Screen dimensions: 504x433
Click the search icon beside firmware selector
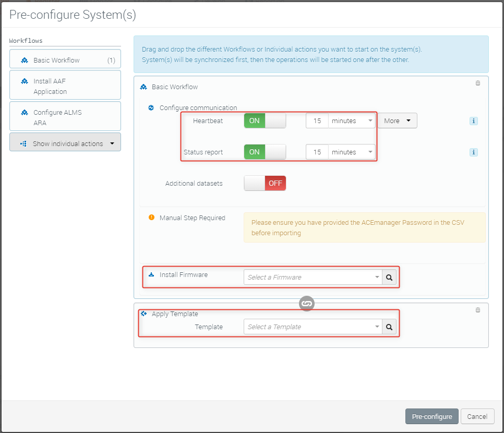(x=389, y=278)
